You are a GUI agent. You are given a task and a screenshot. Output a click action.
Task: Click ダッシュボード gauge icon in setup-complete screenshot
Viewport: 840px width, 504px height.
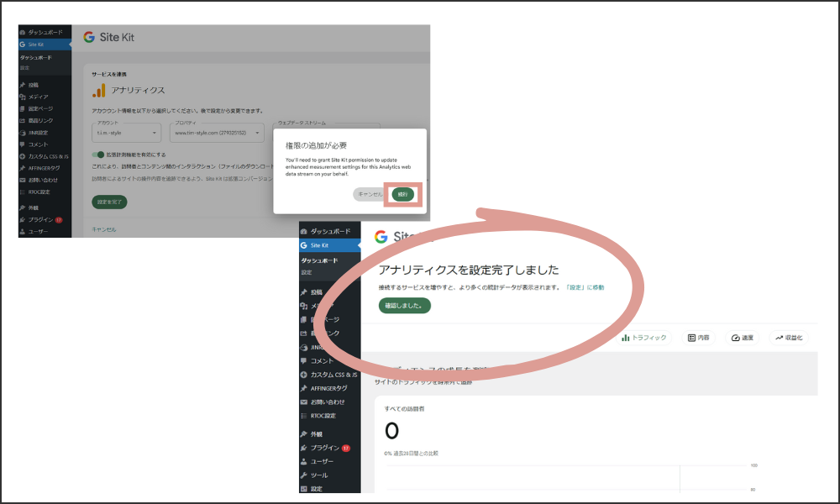point(304,231)
